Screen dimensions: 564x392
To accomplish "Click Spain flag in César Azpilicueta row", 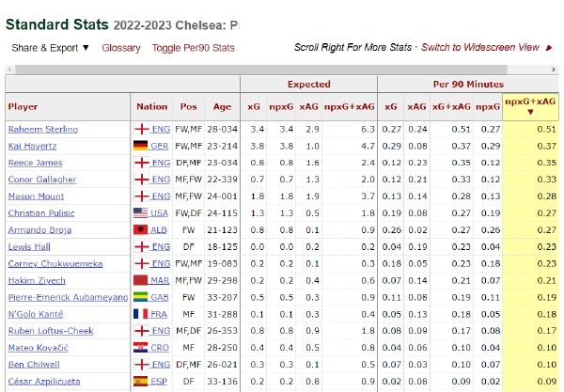I will (140, 382).
